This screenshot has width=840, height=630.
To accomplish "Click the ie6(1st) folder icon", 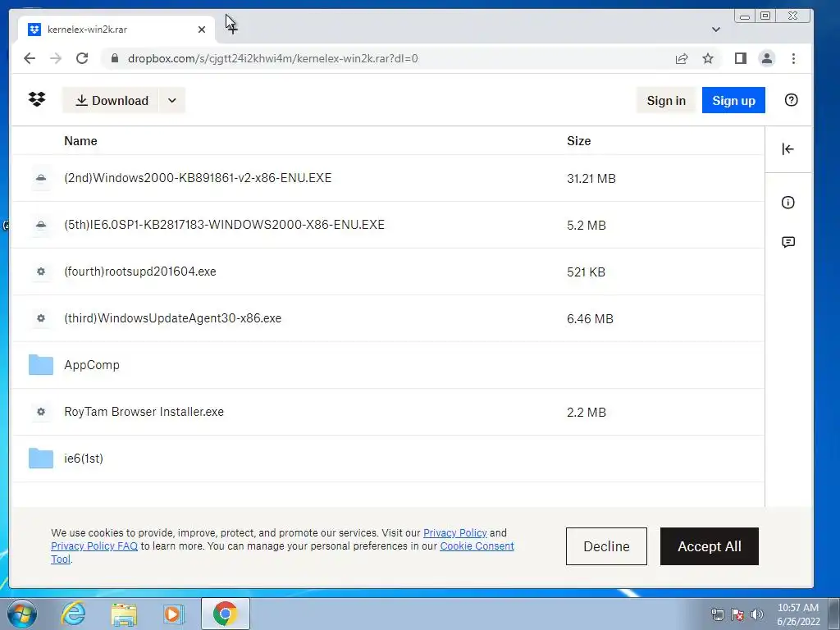I will click(x=41, y=459).
